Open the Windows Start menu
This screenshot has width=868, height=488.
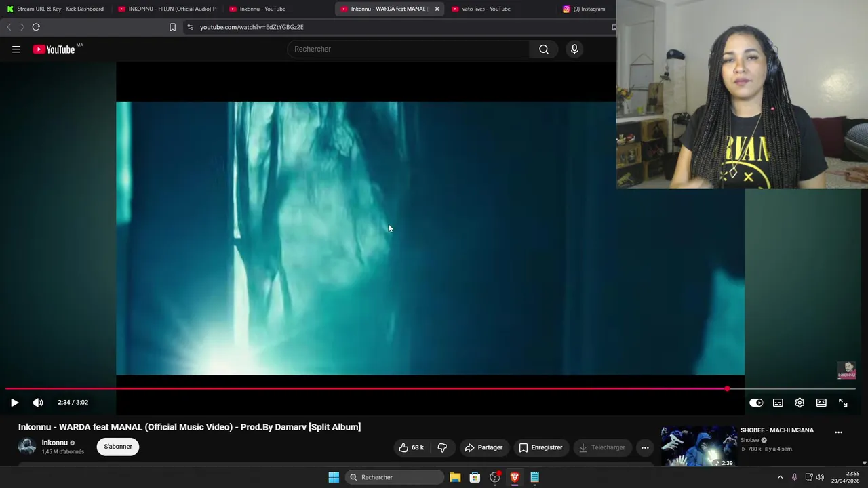pyautogui.click(x=334, y=477)
